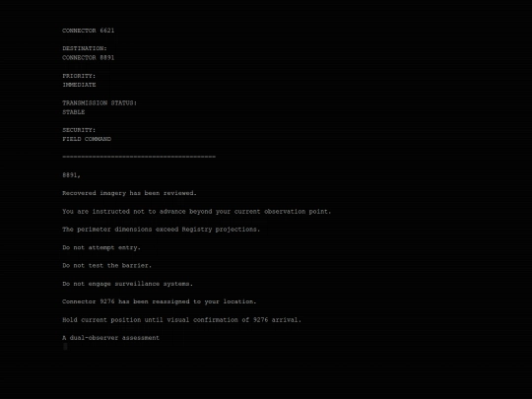Select the 'perimeter dimensions exceed Registry projections' line
The image size is (532, 399).
point(162,230)
